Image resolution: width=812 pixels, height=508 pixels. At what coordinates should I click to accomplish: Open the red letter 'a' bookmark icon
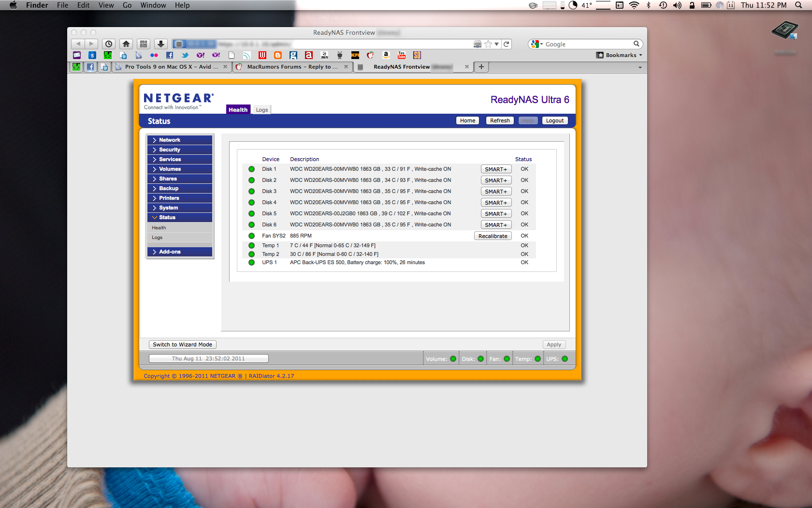309,55
